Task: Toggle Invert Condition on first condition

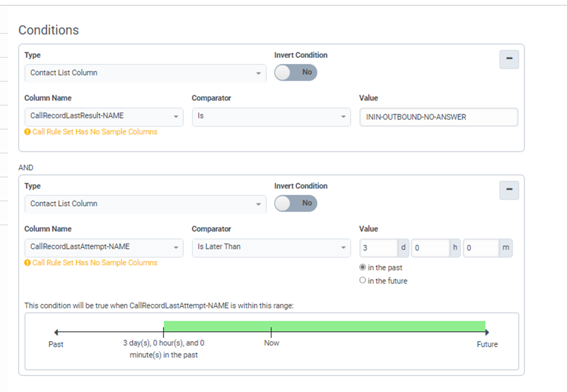Action: [x=296, y=72]
